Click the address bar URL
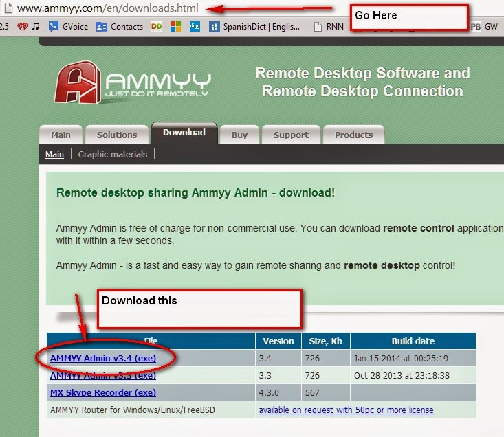Screen dimensions: 504x437 [x=108, y=8]
